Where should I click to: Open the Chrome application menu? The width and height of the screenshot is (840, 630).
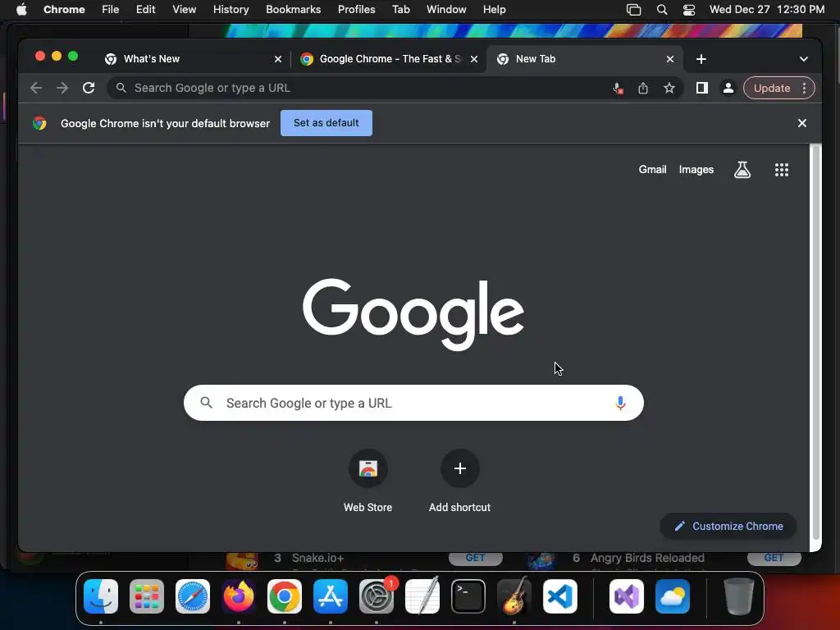[64, 10]
